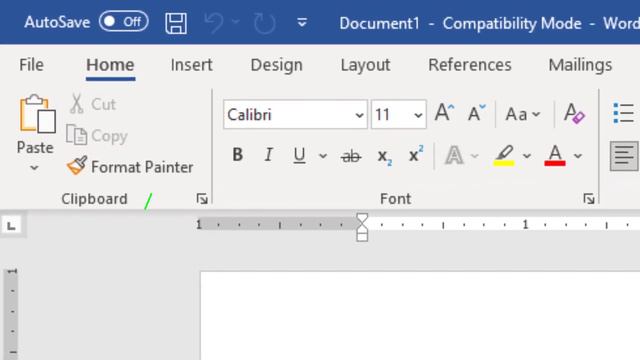Open the highlight color dropdown arrow
The height and width of the screenshot is (360, 640).
tap(527, 156)
